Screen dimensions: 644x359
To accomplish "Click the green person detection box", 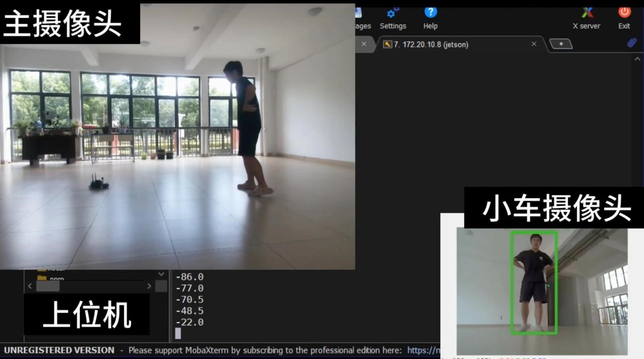I will click(x=534, y=283).
